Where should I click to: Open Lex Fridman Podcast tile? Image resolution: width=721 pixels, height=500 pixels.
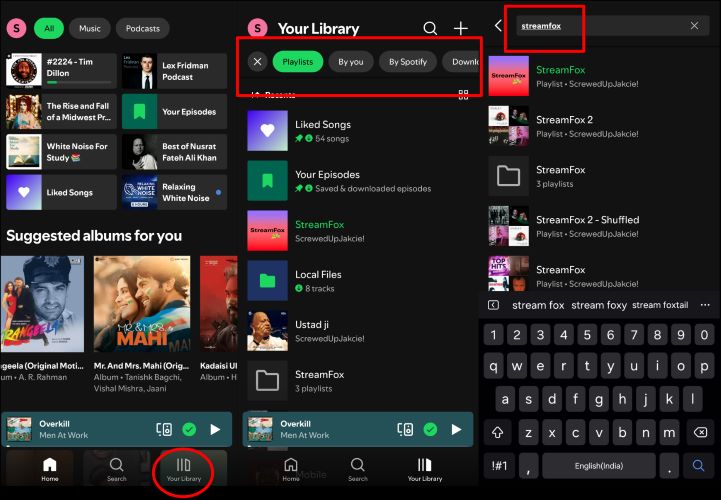coord(174,70)
